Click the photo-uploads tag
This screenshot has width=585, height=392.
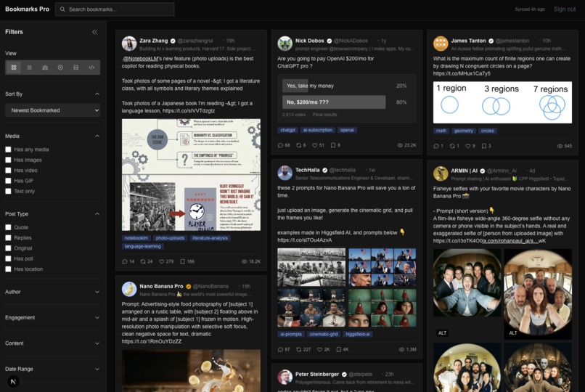170,238
